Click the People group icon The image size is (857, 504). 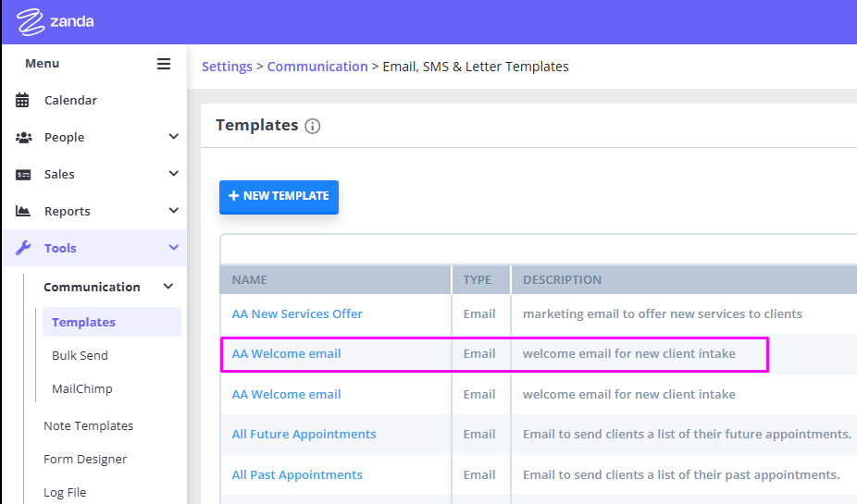click(x=23, y=138)
